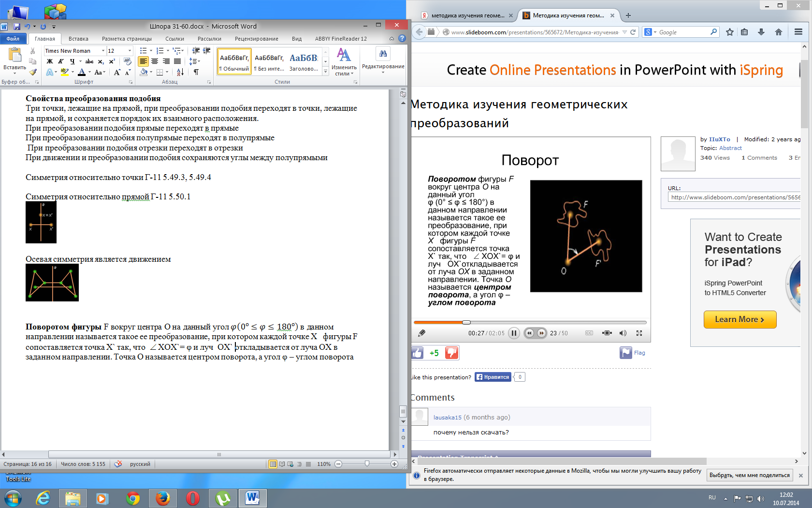The height and width of the screenshot is (508, 812).
Task: Open the Файл tab
Action: point(13,39)
